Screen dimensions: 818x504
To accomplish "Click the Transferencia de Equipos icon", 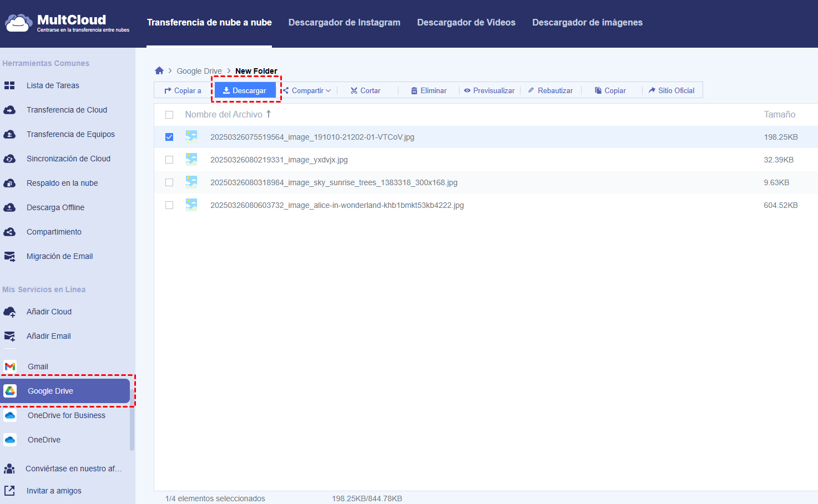I will tap(9, 134).
